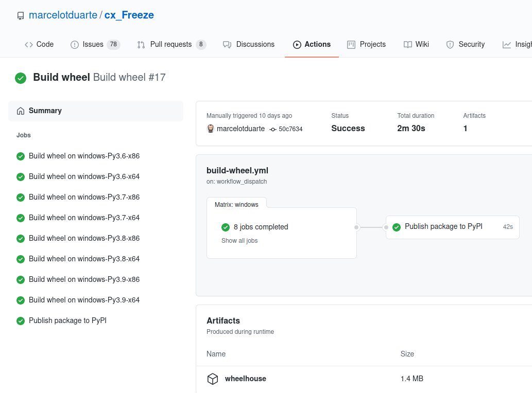Click the package box icon beside wheelhouse
The width and height of the screenshot is (532, 393).
[x=213, y=379]
